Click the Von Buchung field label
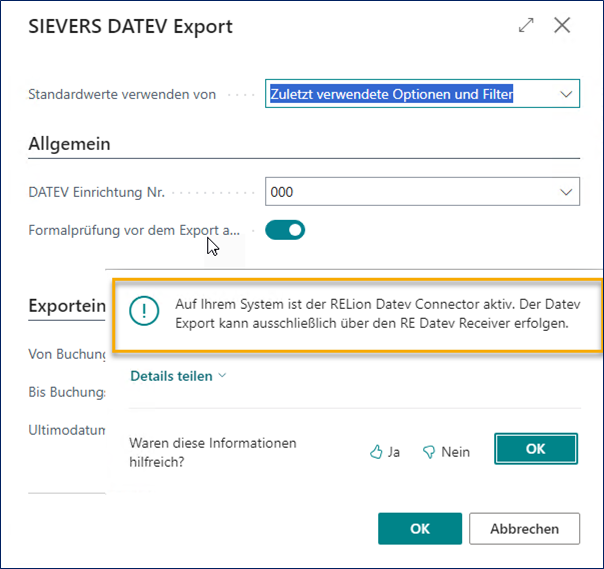 tap(67, 354)
